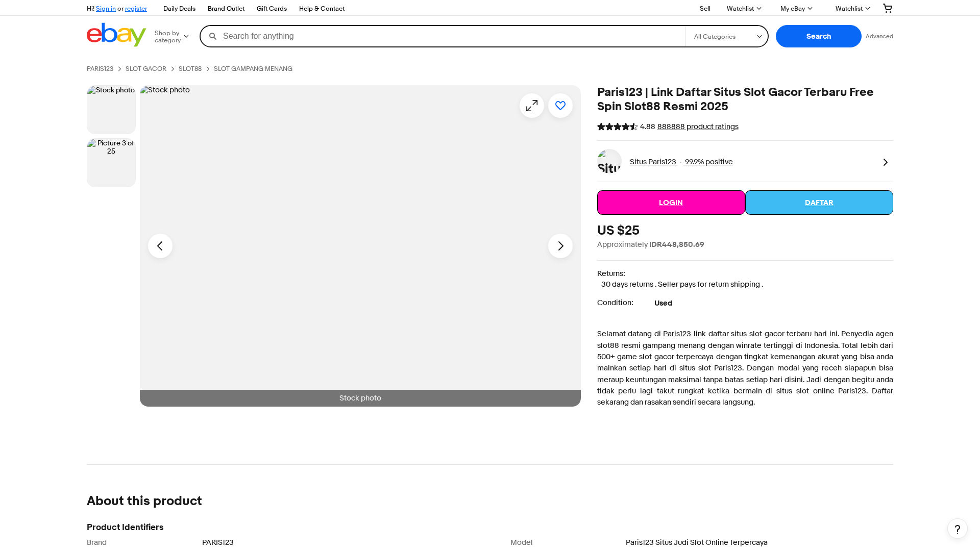Click the US $25 price text

pyautogui.click(x=618, y=231)
